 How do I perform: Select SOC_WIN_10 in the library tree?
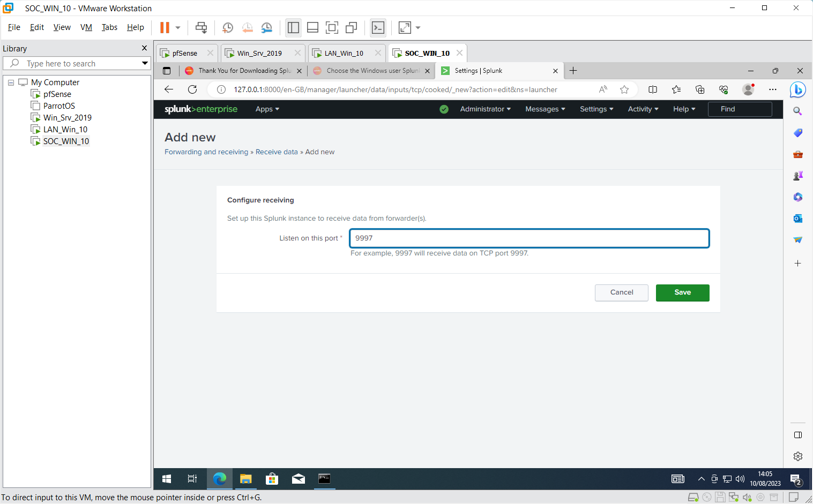tap(66, 141)
